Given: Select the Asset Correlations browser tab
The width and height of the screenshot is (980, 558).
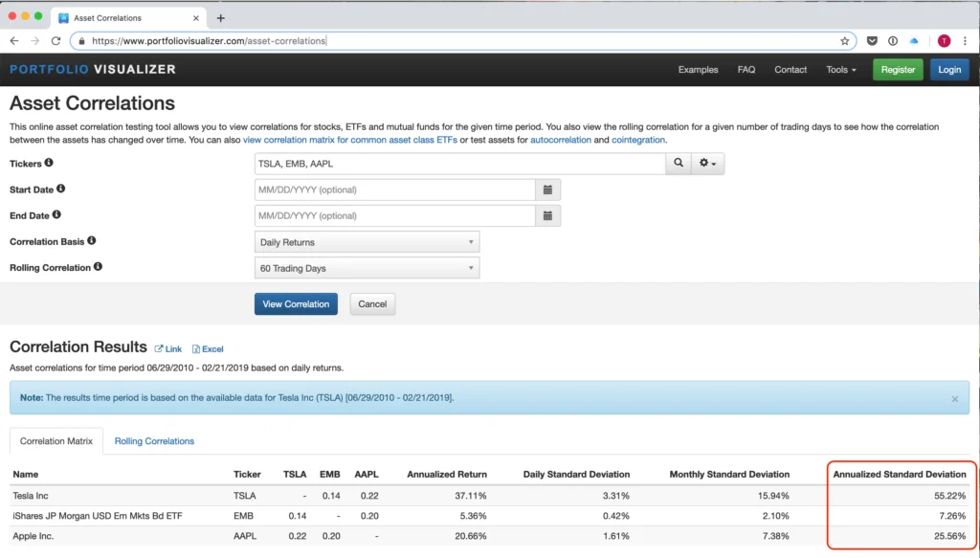Looking at the screenshot, I should pos(128,18).
